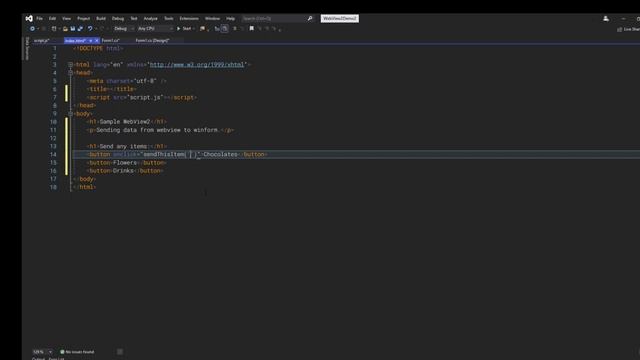This screenshot has height=360, width=640.
Task: Switch to the script.js tab
Action: pos(41,41)
